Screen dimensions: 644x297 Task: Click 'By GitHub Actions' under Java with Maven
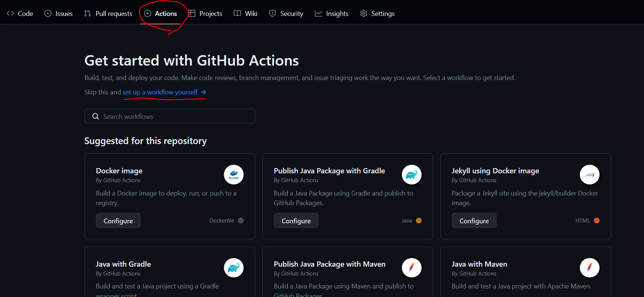tap(474, 274)
